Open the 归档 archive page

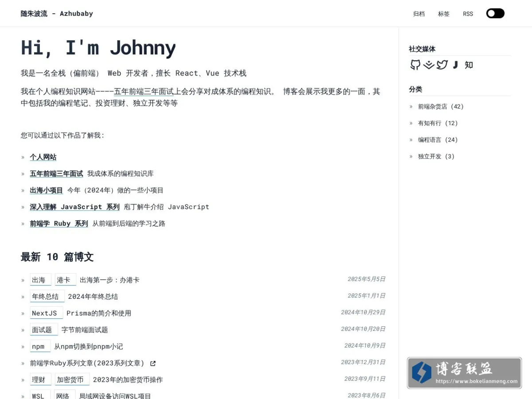419,14
